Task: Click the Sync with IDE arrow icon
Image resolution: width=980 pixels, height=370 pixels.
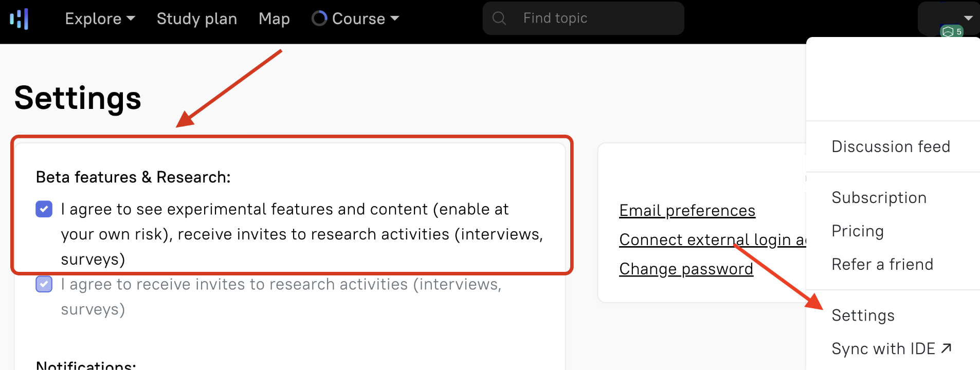Action: pyautogui.click(x=946, y=348)
